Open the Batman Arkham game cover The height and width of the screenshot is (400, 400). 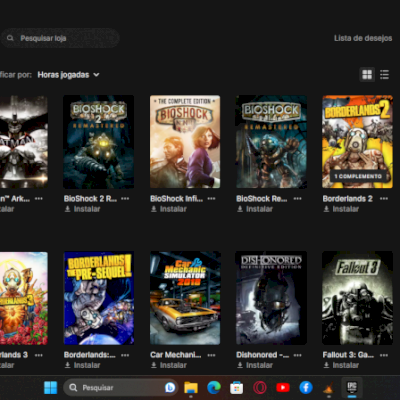pyautogui.click(x=24, y=142)
